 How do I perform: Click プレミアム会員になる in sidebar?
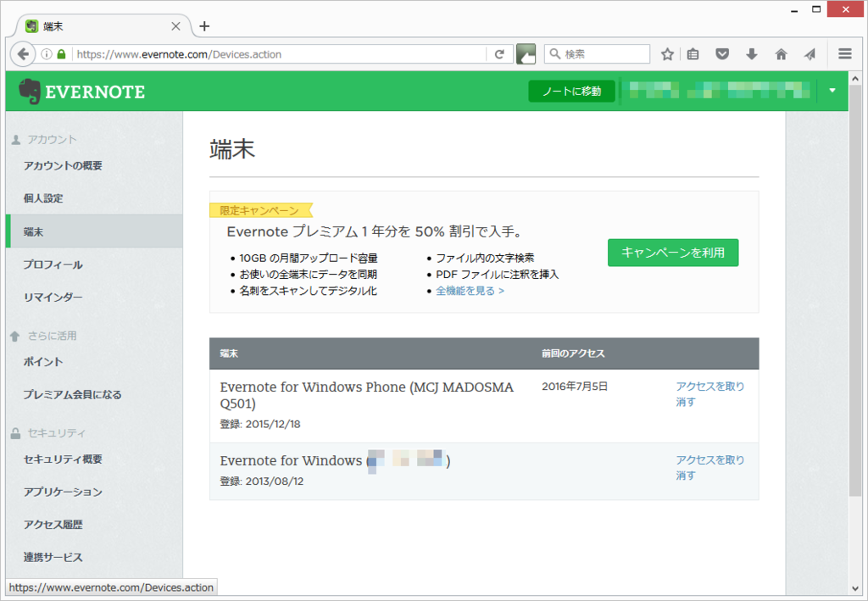point(72,394)
